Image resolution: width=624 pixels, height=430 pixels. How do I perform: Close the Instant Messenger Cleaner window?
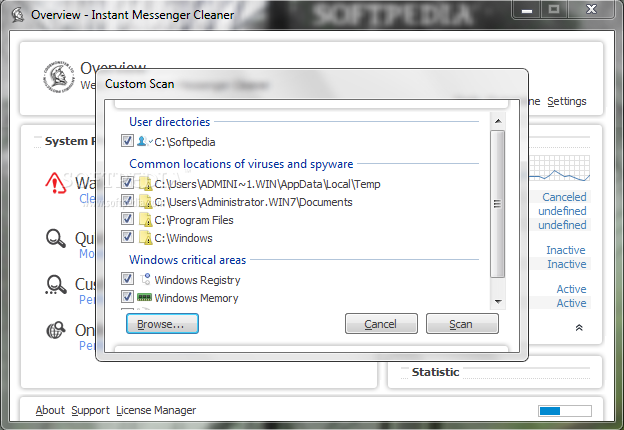click(591, 10)
